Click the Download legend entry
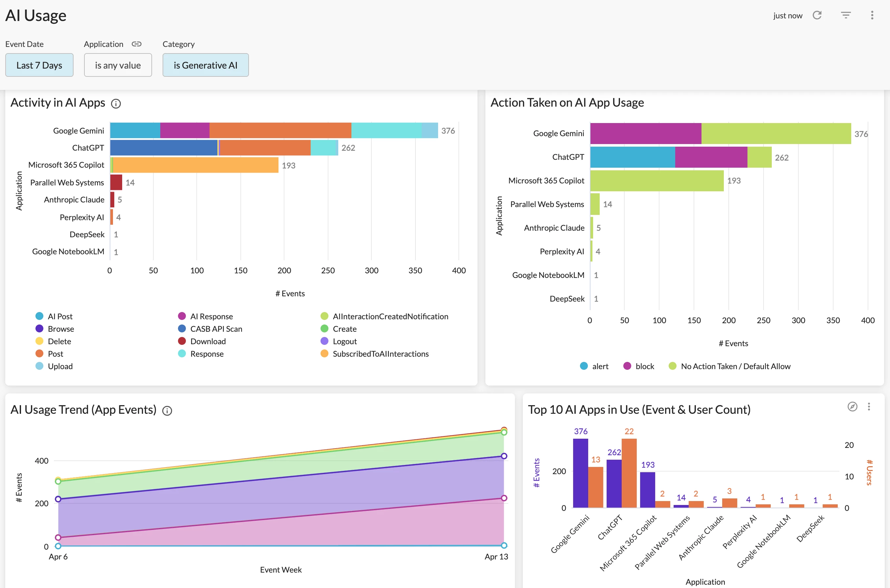 tap(208, 341)
